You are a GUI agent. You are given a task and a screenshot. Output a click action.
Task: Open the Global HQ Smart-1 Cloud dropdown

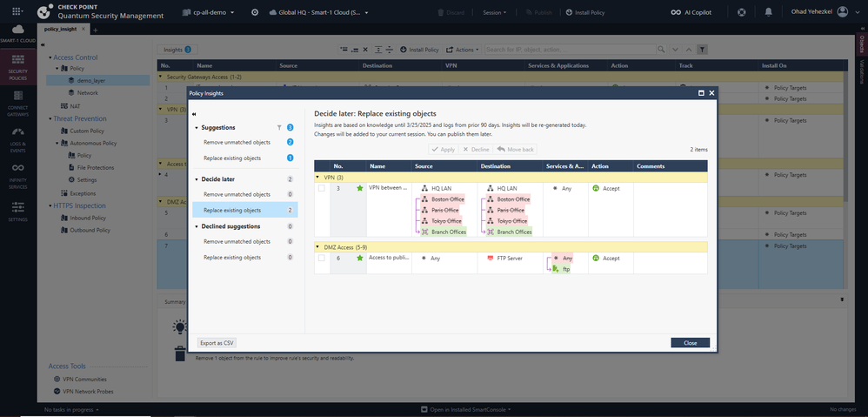coord(319,12)
